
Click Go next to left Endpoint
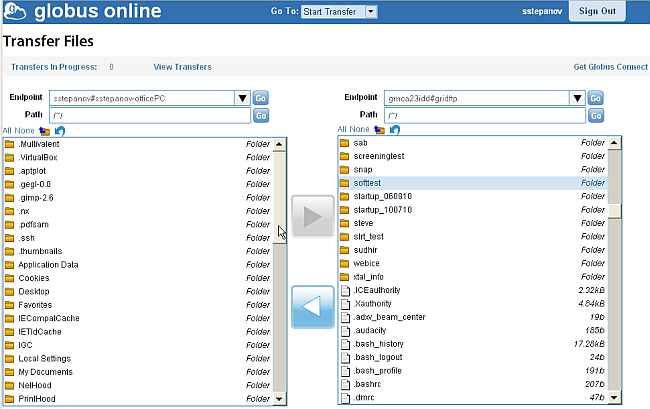pos(261,98)
